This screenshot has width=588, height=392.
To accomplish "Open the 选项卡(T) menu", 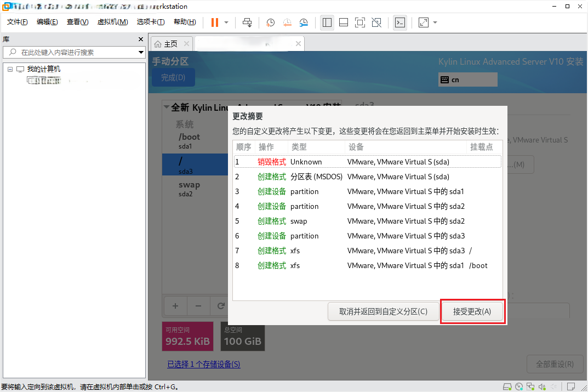I will pos(151,22).
